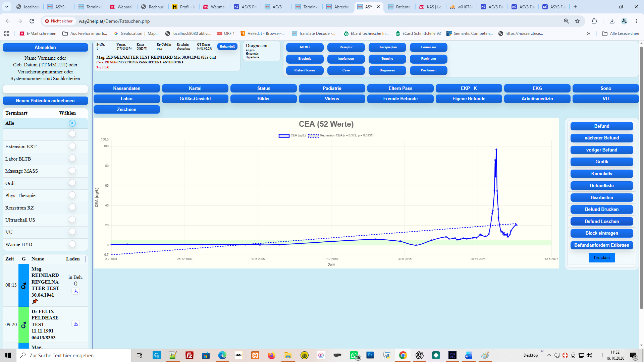Open browser extensions puzzle icon

[594, 21]
